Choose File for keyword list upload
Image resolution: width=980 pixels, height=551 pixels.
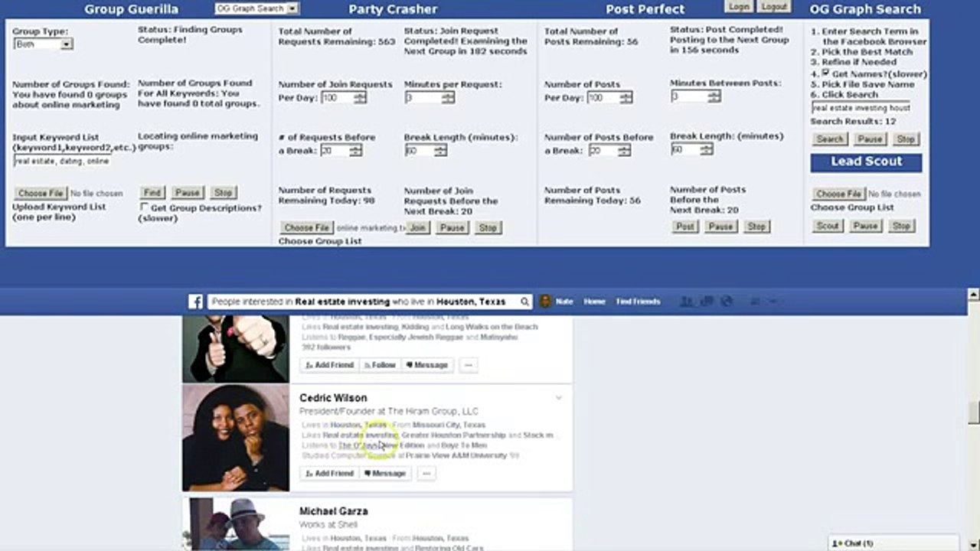click(x=41, y=194)
